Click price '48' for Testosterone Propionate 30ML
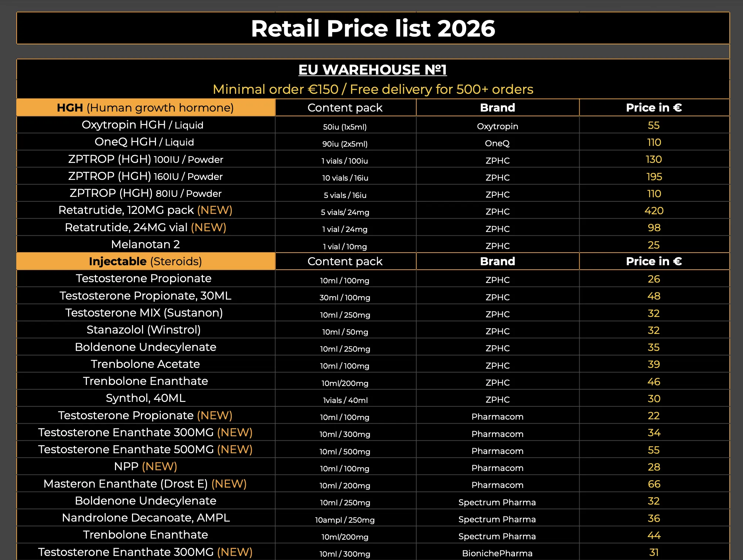This screenshot has width=743, height=560. coord(654,296)
